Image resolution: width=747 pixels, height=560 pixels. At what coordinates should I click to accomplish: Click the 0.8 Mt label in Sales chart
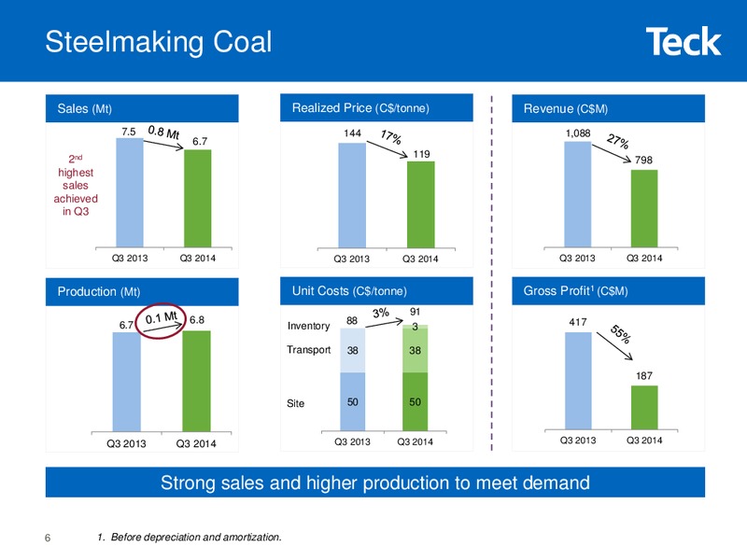(164, 133)
